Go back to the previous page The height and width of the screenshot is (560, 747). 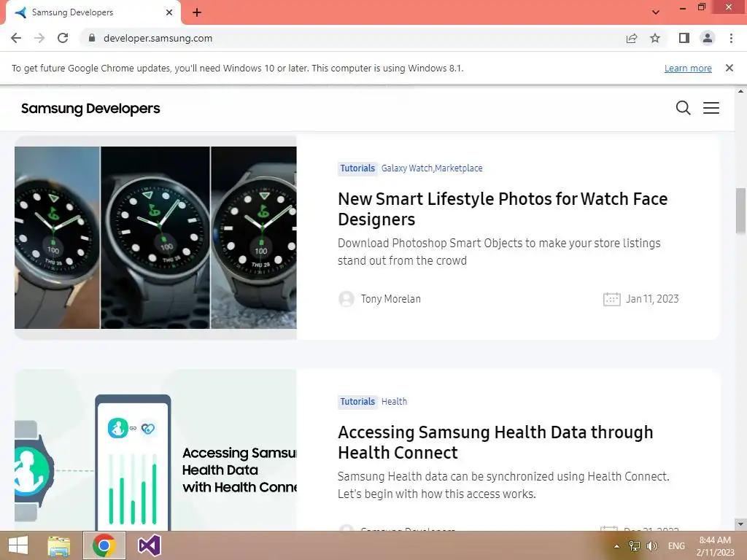pyautogui.click(x=16, y=38)
